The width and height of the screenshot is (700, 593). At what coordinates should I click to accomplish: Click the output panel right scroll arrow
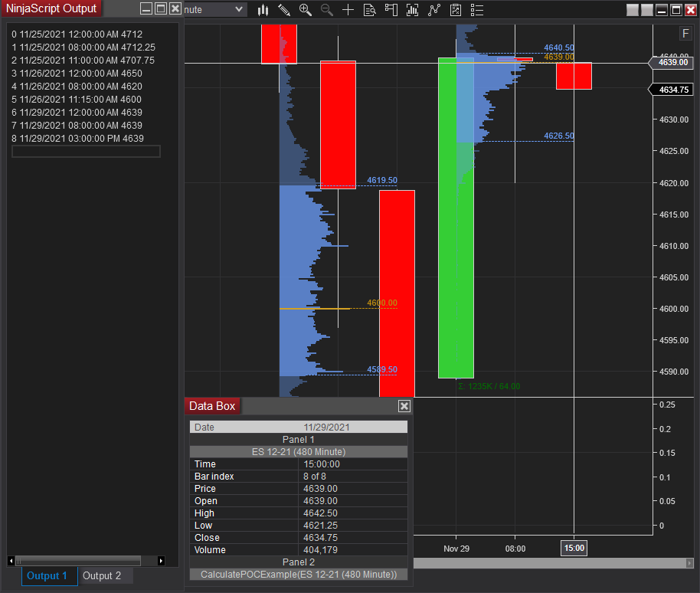[161, 560]
